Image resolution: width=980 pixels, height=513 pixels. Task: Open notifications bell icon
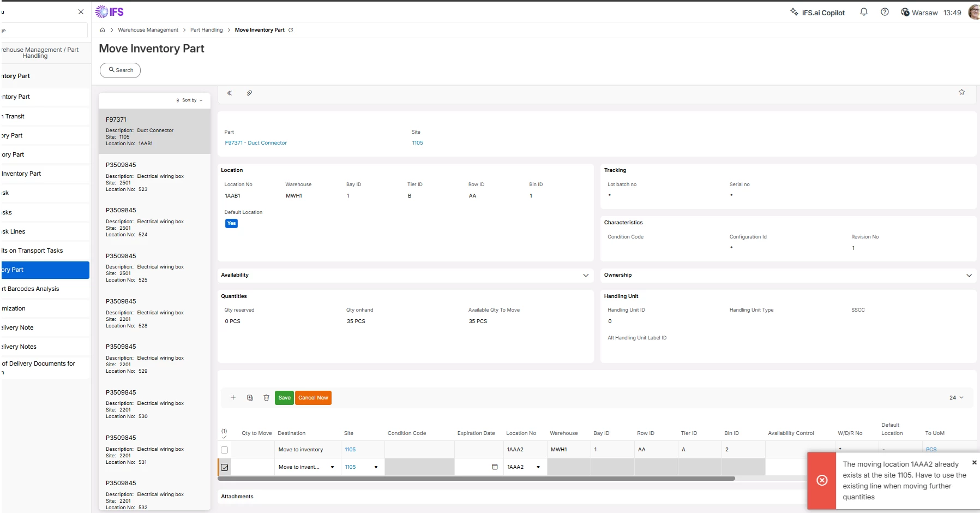pyautogui.click(x=864, y=12)
